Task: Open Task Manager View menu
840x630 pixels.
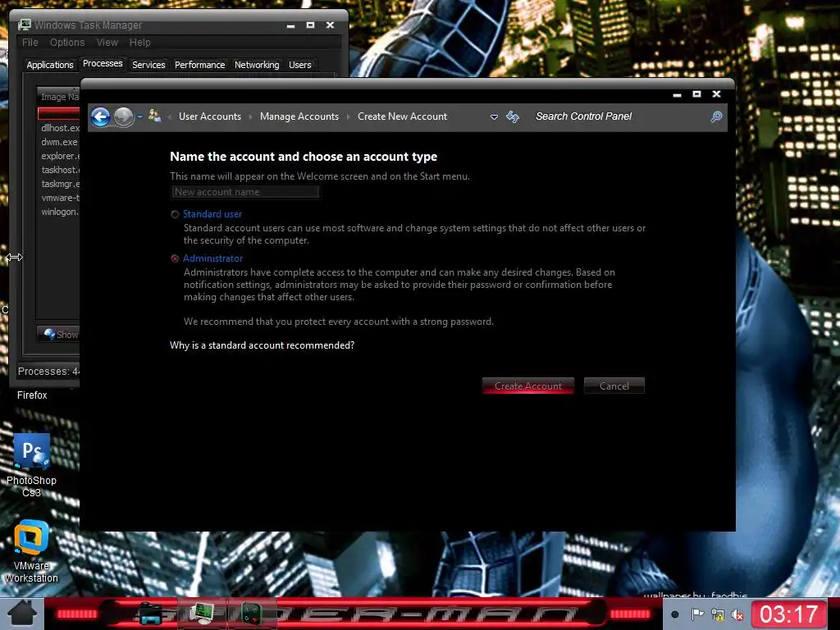Action: tap(107, 43)
